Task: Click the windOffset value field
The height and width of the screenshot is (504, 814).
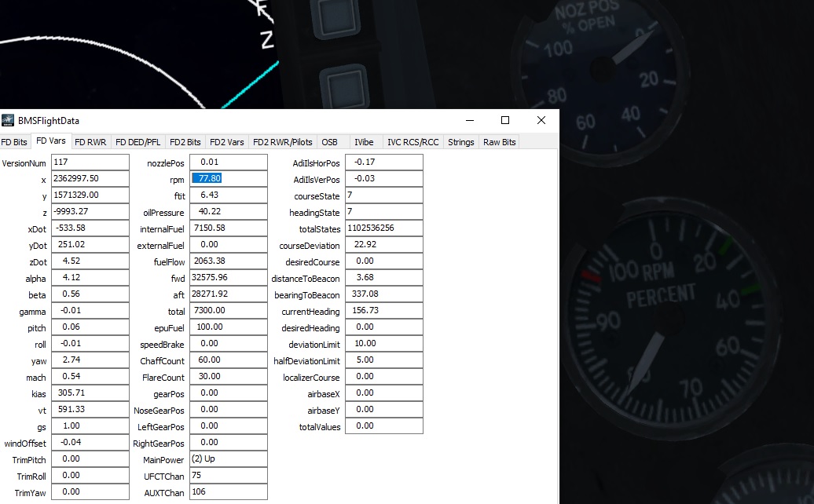Action: coord(90,442)
